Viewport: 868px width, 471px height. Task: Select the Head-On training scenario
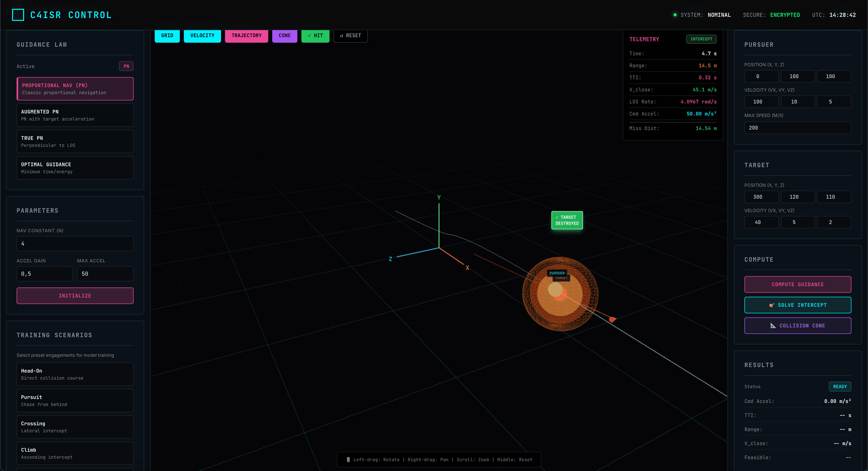coord(75,374)
